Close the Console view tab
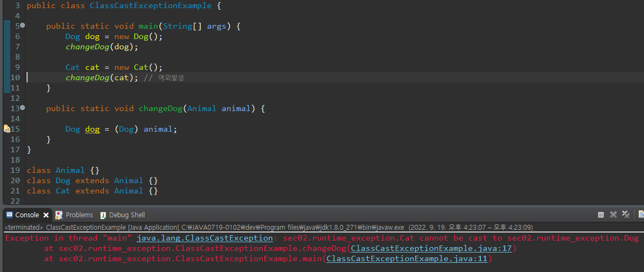 [46, 215]
